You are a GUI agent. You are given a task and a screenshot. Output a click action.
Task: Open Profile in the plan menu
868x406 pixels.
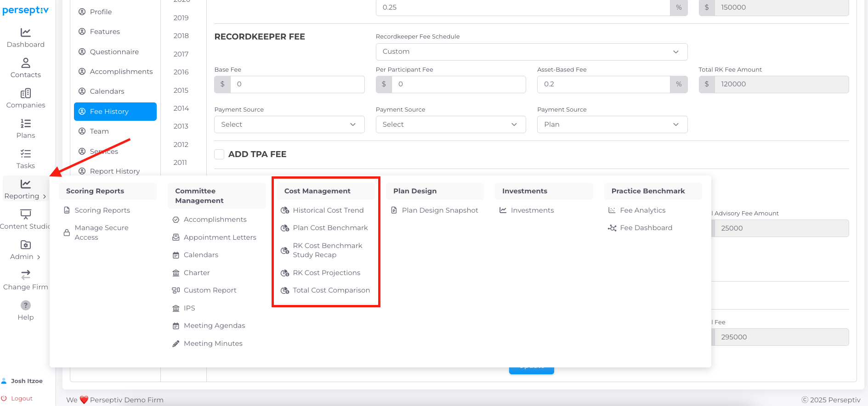[115, 12]
